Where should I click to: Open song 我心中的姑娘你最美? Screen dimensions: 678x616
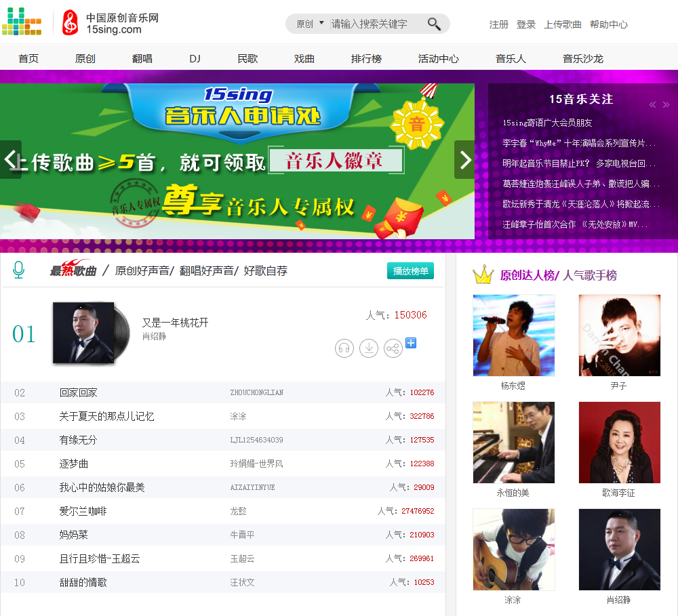pos(102,488)
